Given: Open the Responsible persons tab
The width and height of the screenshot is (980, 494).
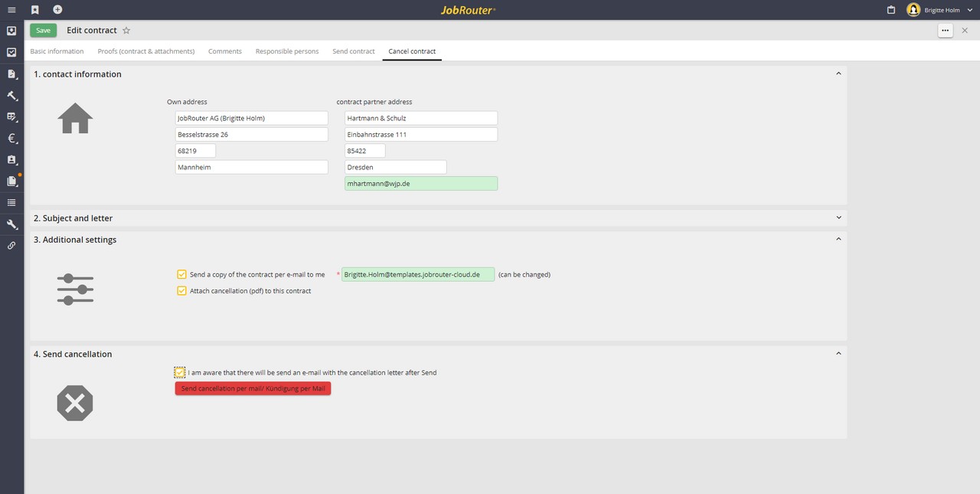Looking at the screenshot, I should [x=287, y=51].
